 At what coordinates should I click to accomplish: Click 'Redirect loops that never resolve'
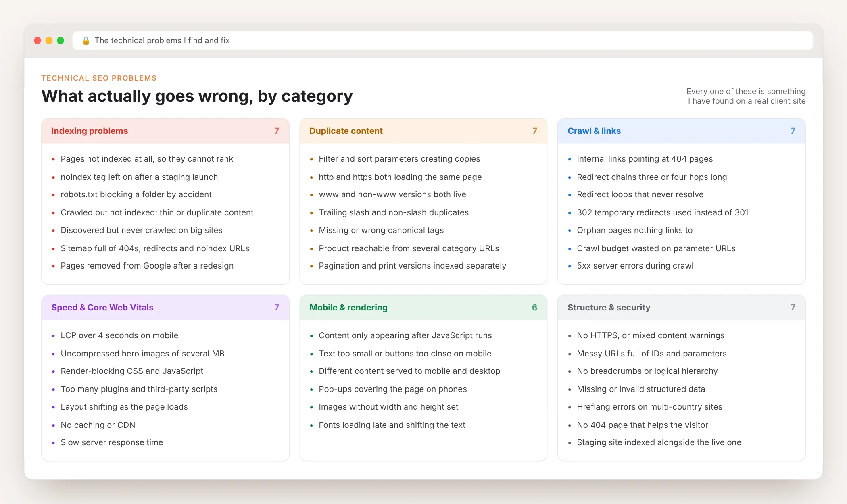(640, 194)
